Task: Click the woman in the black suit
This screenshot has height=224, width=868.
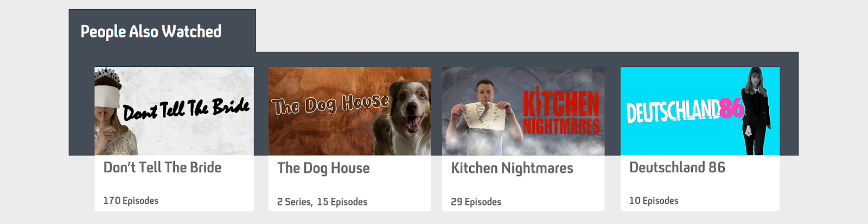Action: [x=757, y=111]
